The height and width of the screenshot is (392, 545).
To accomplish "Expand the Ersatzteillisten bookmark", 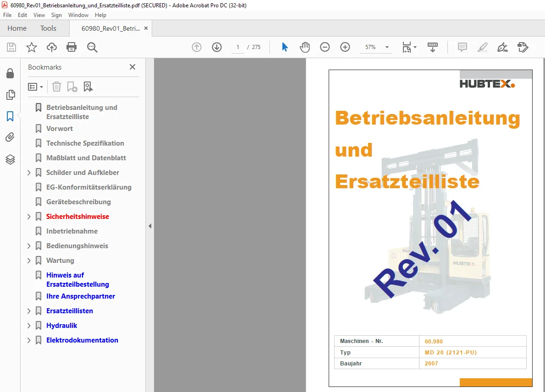I will (x=29, y=311).
